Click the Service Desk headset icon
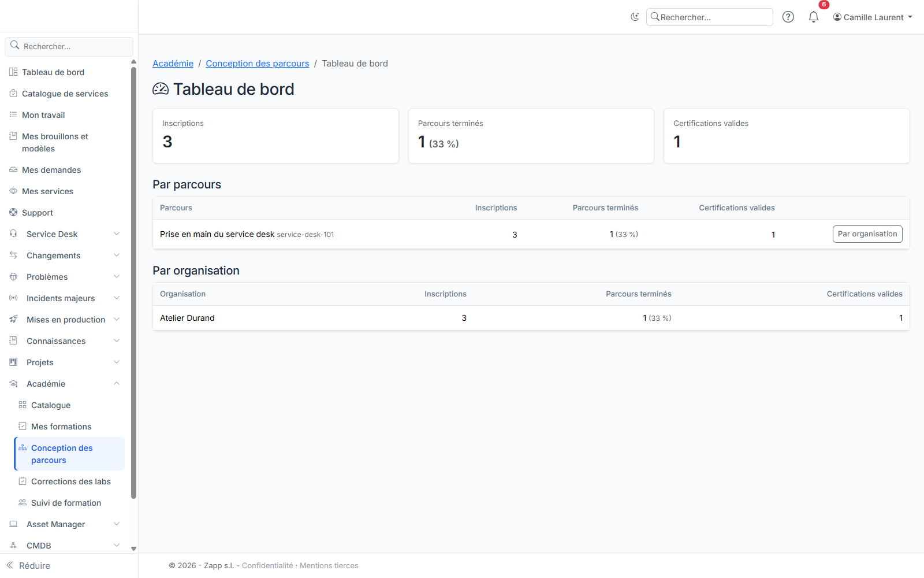The width and height of the screenshot is (924, 578). (x=13, y=234)
